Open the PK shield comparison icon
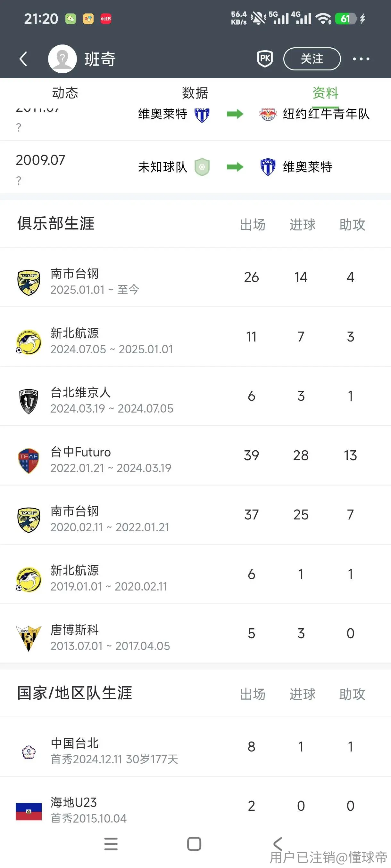This screenshot has width=391, height=868. [265, 59]
